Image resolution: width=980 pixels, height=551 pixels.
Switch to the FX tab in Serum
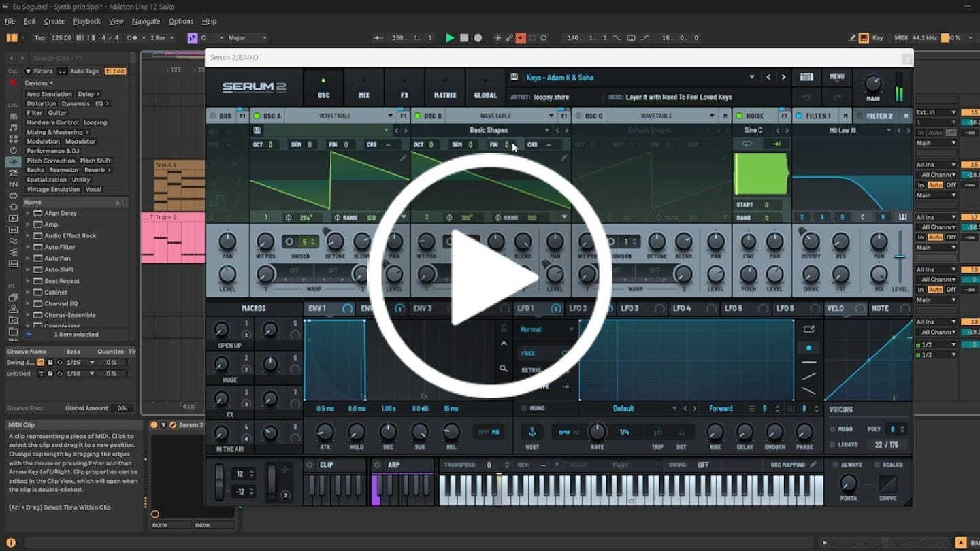(x=404, y=88)
